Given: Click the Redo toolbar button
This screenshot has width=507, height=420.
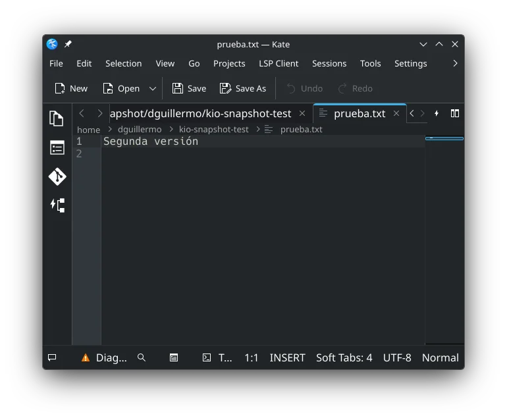Looking at the screenshot, I should click(356, 88).
